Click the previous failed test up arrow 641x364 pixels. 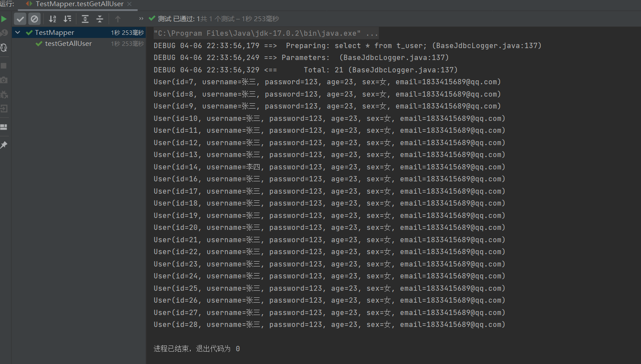coord(117,19)
